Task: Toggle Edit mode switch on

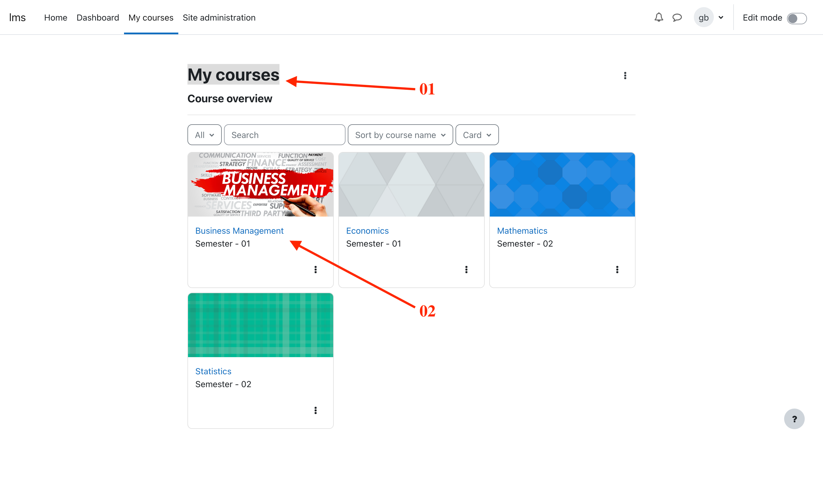Action: (x=797, y=18)
